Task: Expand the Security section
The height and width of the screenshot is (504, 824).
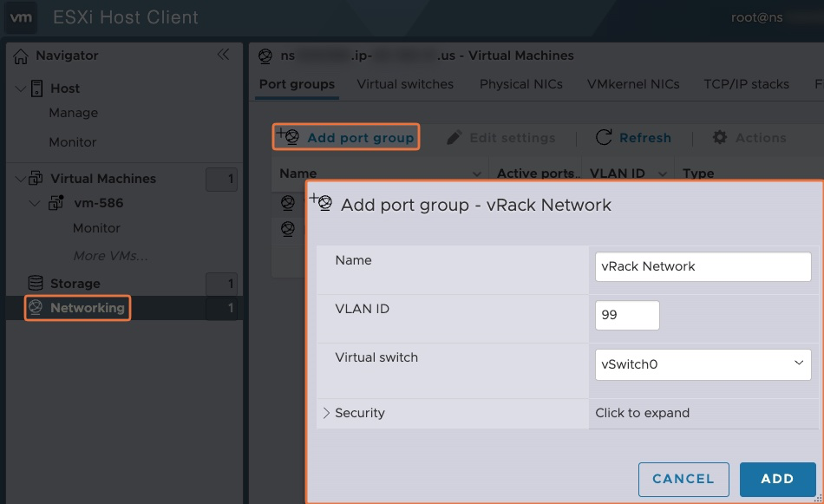Action: click(326, 413)
